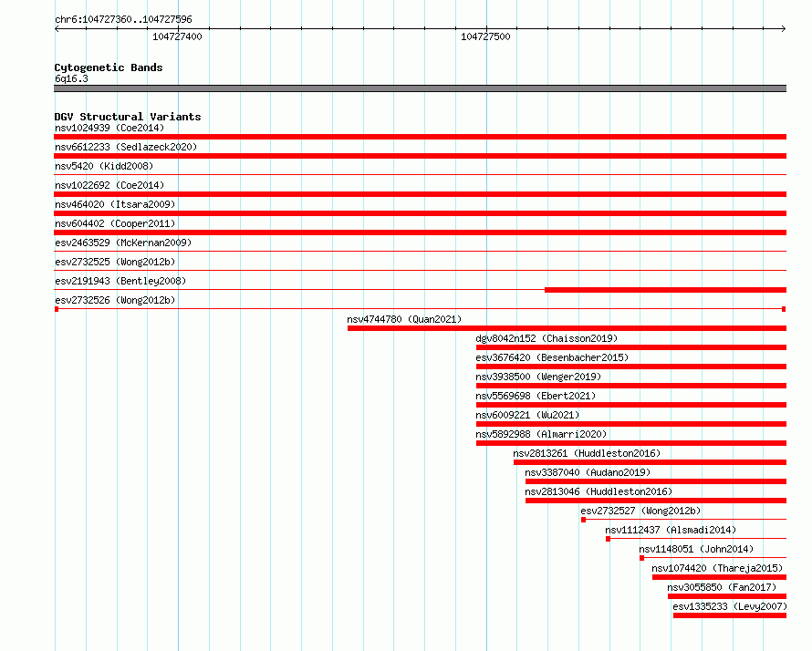The width and height of the screenshot is (812, 651).
Task: Click the start square marker of nsv1148051
Action: [641, 558]
